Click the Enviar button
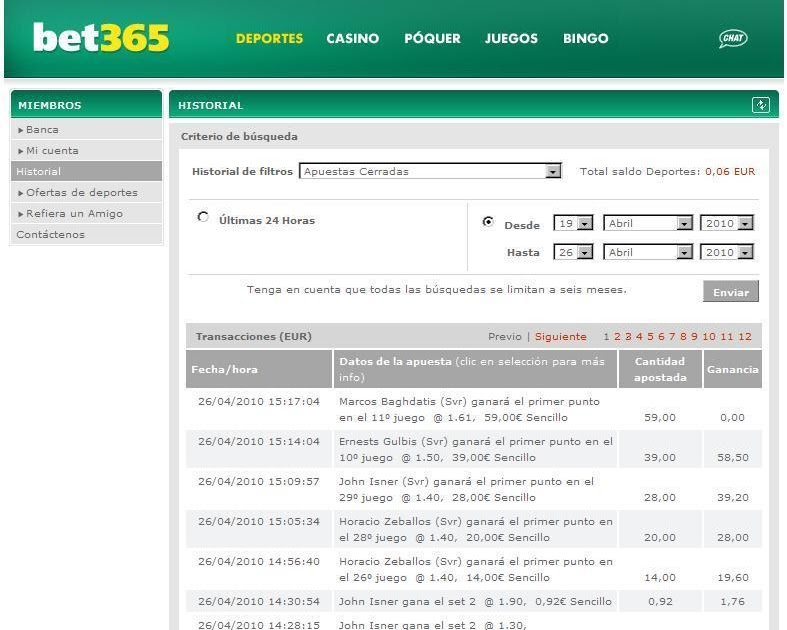 click(731, 292)
